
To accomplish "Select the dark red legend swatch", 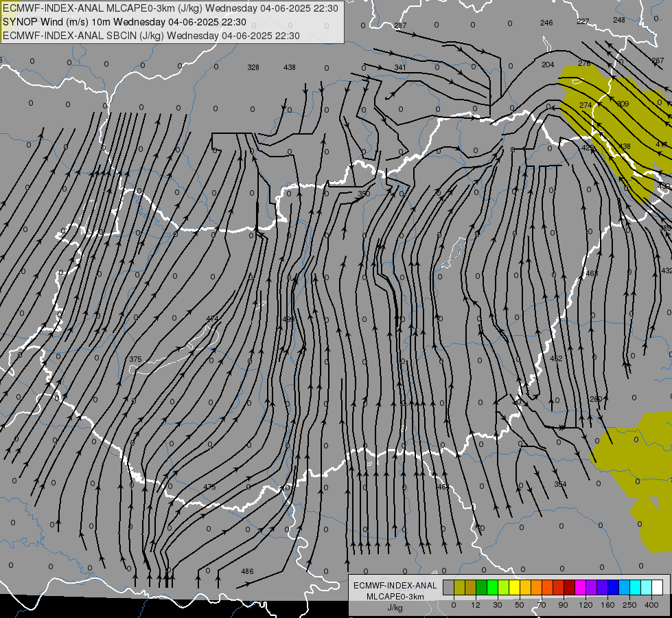I will [569, 588].
